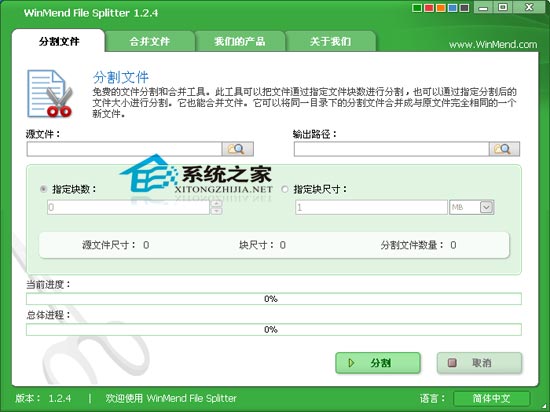Open the 关于我们 tab
This screenshot has height=412, width=550.
330,41
